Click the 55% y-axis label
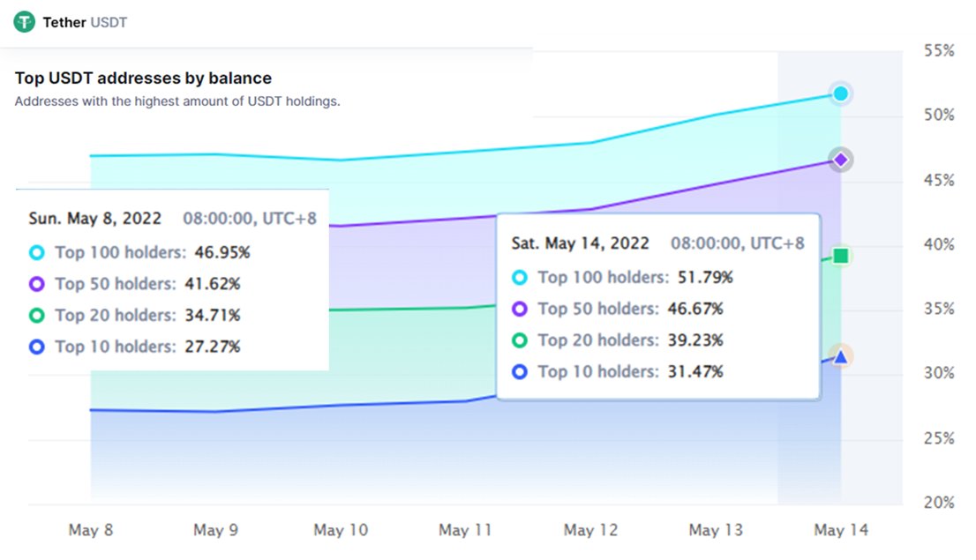Viewport: 976px width, 560px height. 939,51
